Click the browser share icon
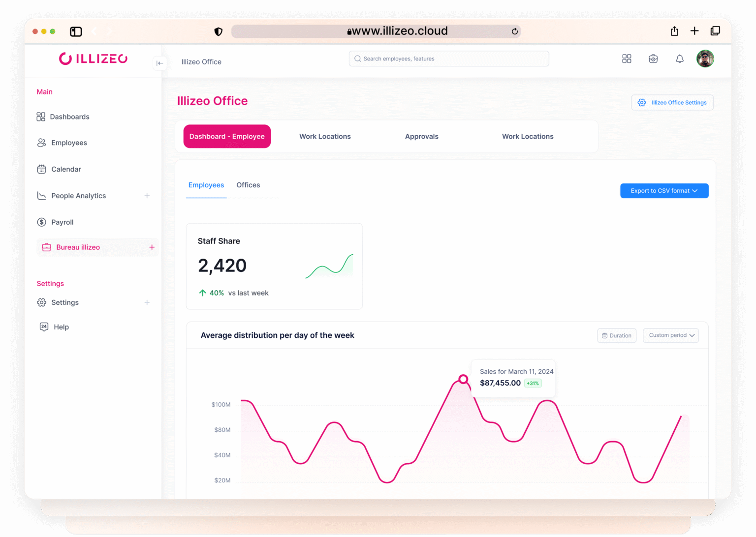 click(674, 31)
